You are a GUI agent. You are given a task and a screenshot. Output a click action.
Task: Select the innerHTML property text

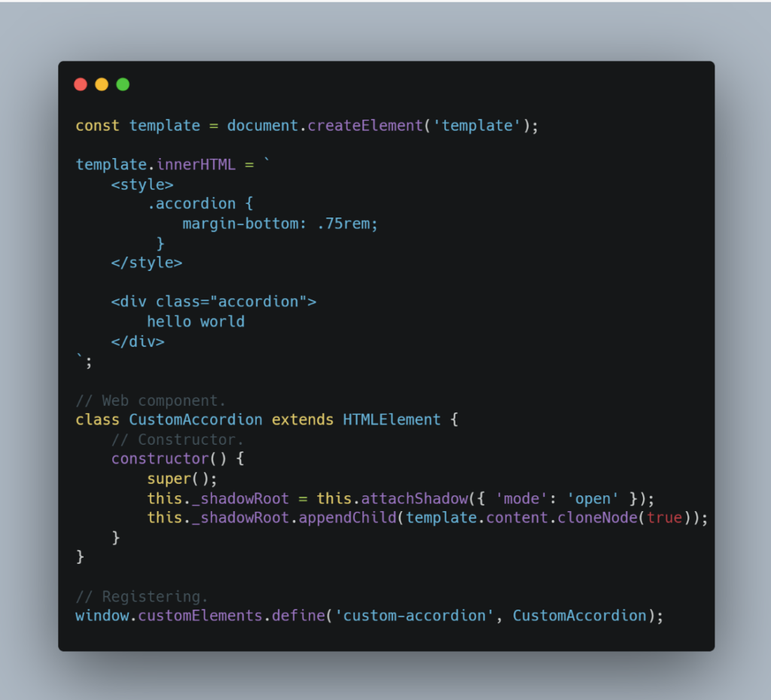coord(197,165)
